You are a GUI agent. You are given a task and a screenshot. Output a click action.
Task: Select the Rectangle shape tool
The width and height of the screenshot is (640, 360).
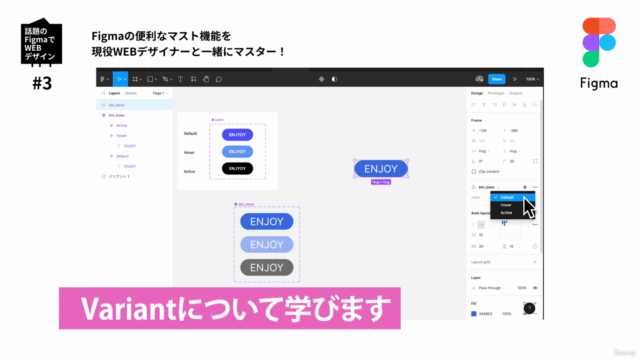pos(150,79)
